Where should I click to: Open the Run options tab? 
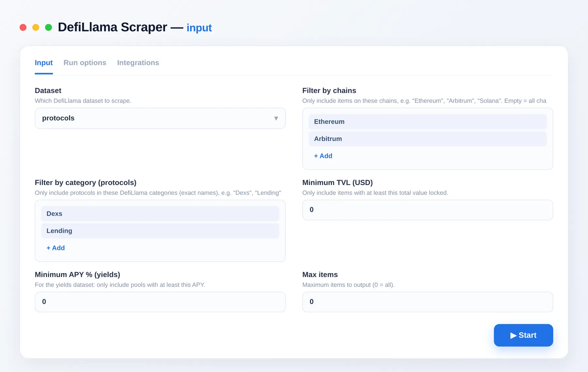pos(85,63)
